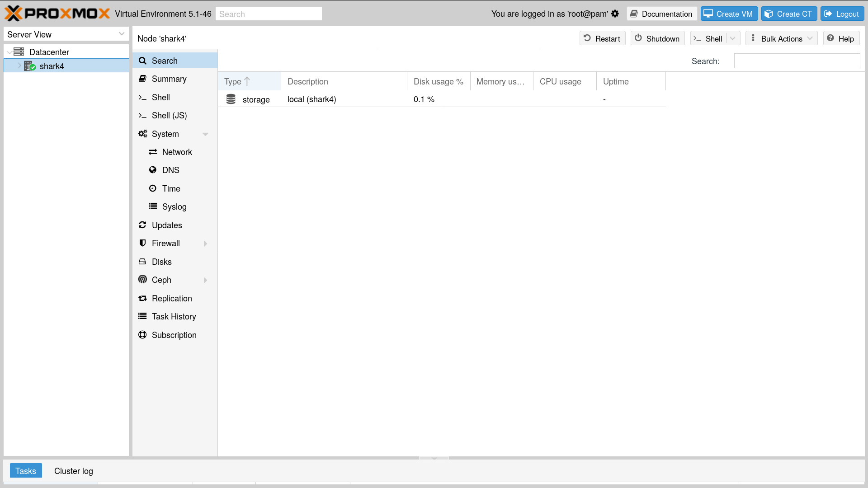
Task: Click the node panel Search input field
Action: click(797, 61)
